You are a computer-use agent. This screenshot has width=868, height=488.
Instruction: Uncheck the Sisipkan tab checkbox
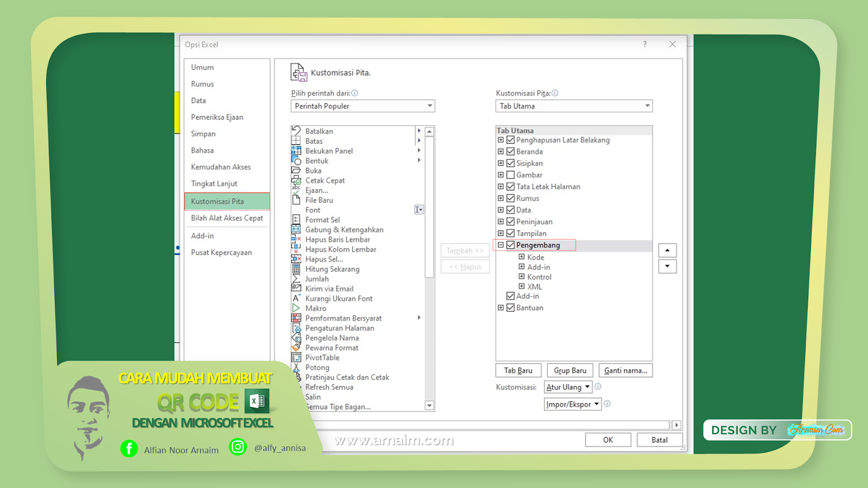click(510, 163)
